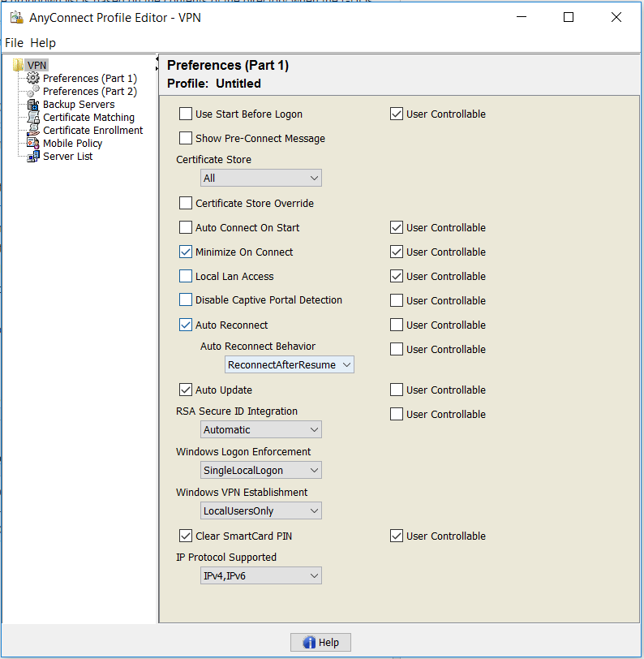Enable Local Lan Access checkbox
Viewport: 644px width, 659px height.
pos(186,276)
